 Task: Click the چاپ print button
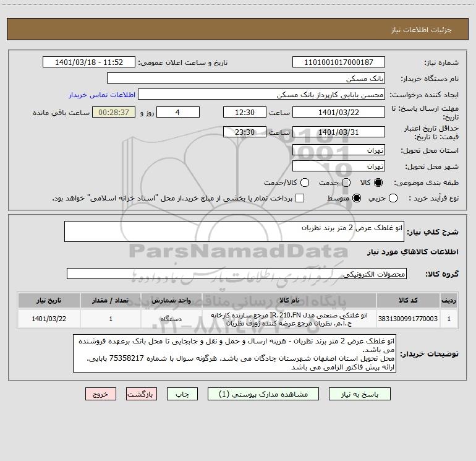[182, 394]
